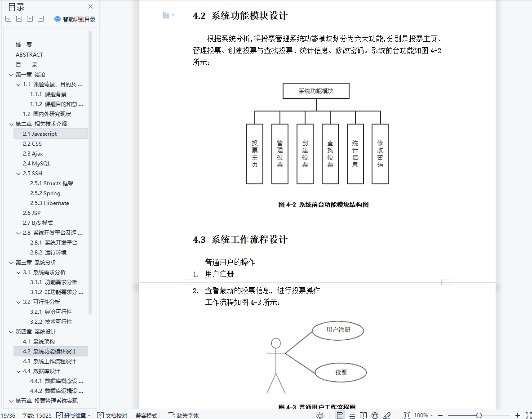
Task: Switch to reading layout book icon
Action: click(364, 415)
